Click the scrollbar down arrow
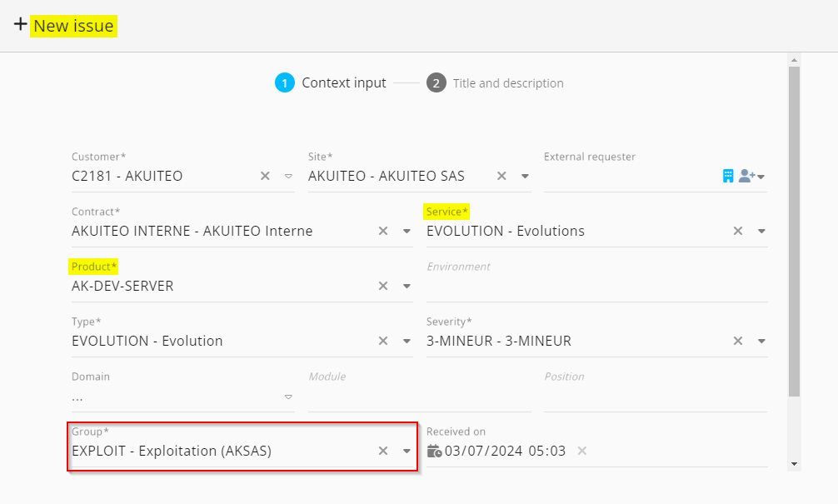The image size is (838, 504). coord(794,463)
